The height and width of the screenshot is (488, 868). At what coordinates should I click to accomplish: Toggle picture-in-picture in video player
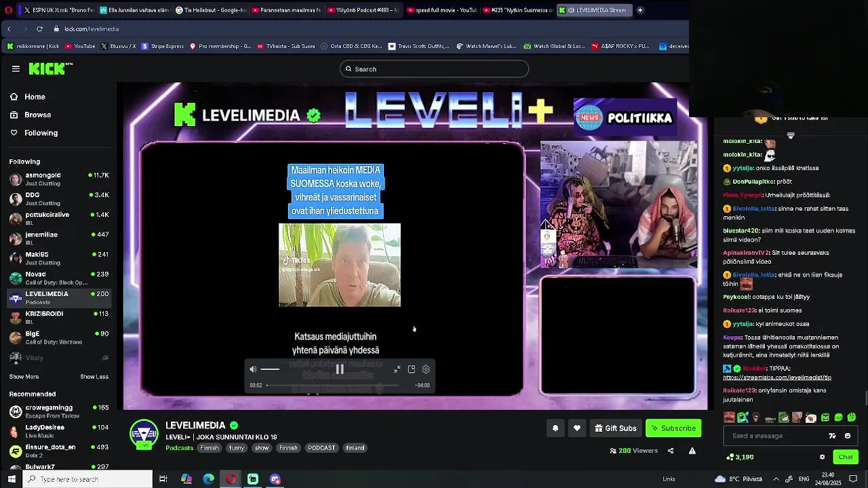coord(412,369)
